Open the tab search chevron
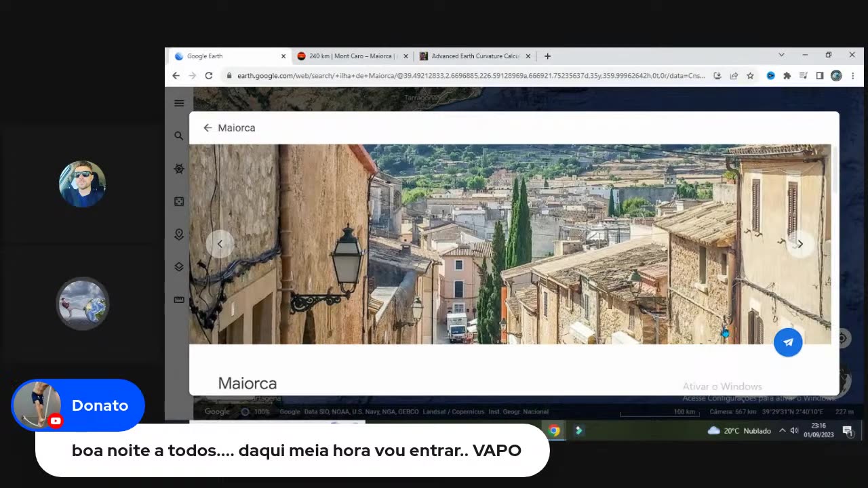The width and height of the screenshot is (868, 488). click(x=781, y=55)
